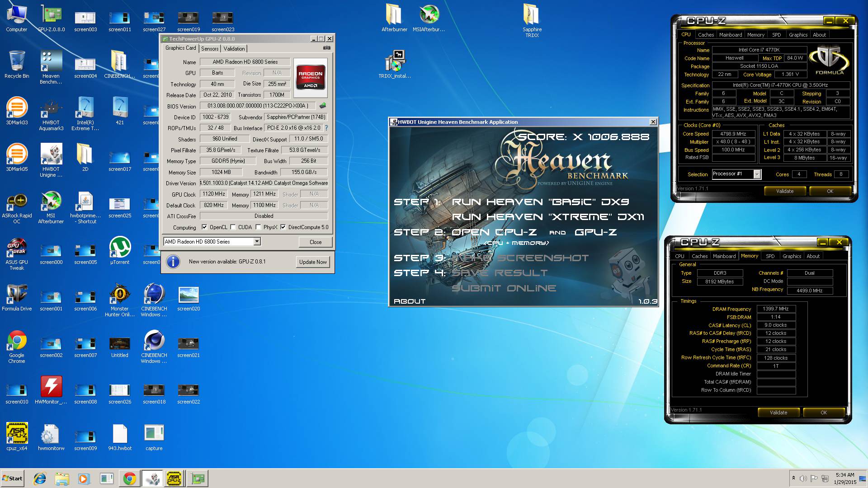Click Run Heaven Basic DX9 step

coord(540,202)
